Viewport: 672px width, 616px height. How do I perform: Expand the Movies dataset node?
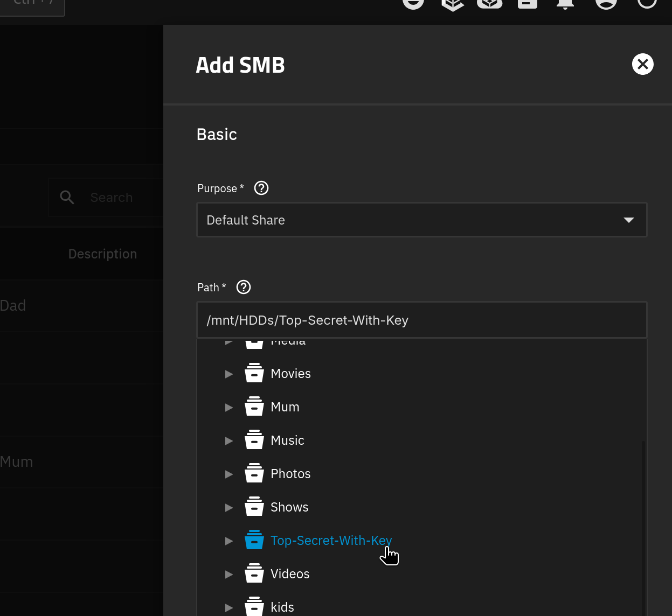pos(229,374)
